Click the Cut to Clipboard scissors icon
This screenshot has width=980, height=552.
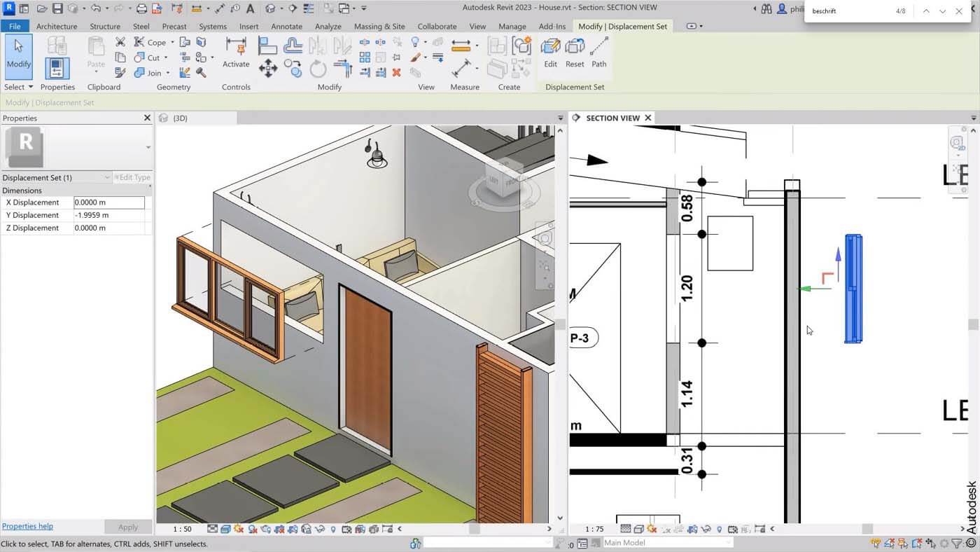click(120, 42)
